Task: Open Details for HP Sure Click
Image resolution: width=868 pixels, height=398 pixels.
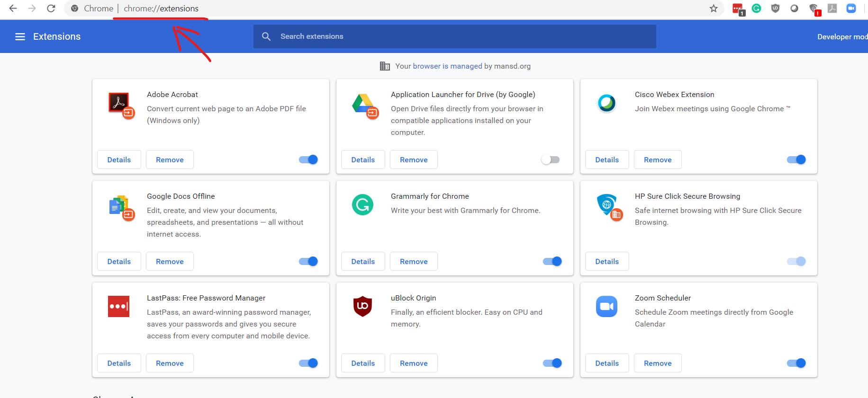Action: (x=607, y=261)
